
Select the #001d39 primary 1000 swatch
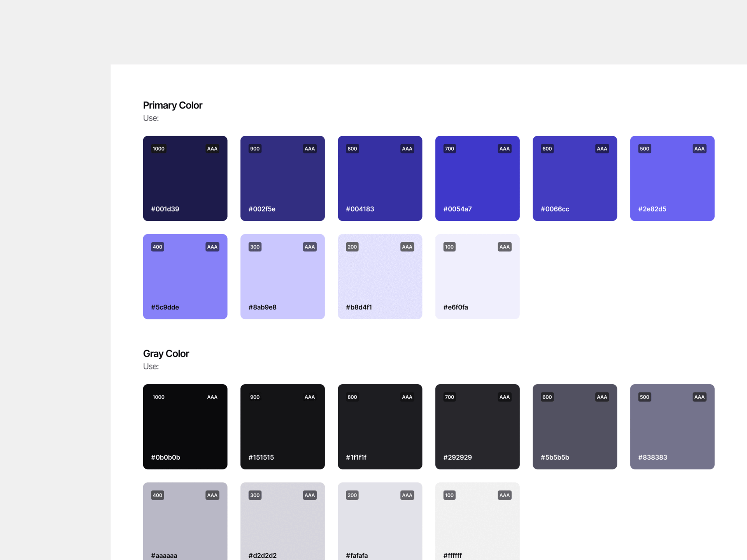[x=185, y=178]
